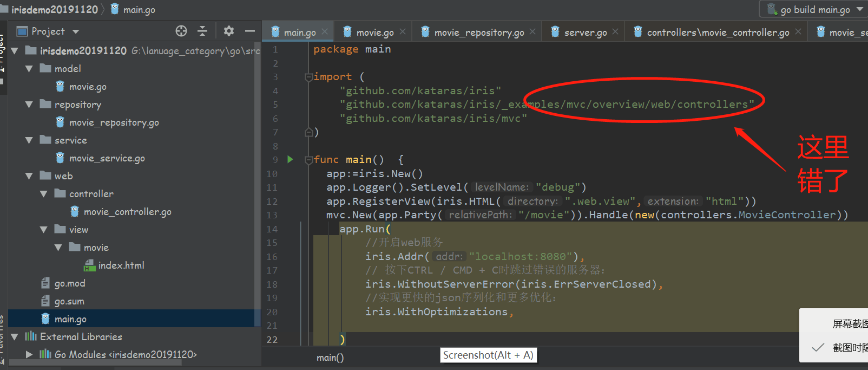Image resolution: width=868 pixels, height=370 pixels.
Task: Collapse the controller folder arrow
Action: (44, 194)
